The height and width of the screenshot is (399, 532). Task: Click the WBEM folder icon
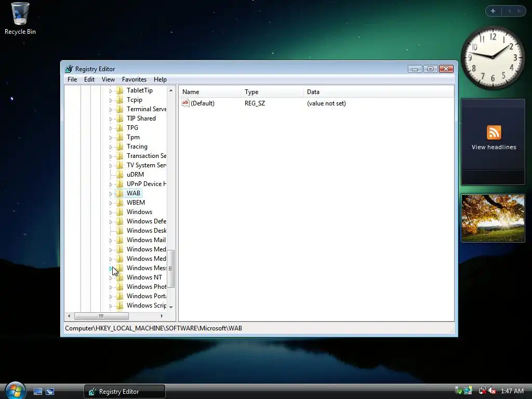point(120,203)
